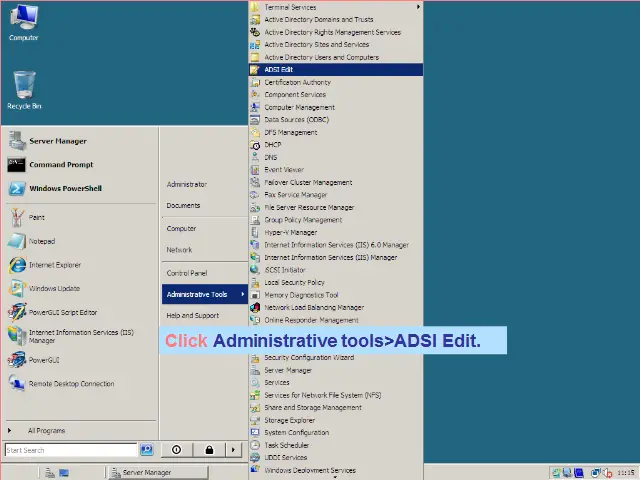Open the Computer desktop icon

[x=24, y=22]
